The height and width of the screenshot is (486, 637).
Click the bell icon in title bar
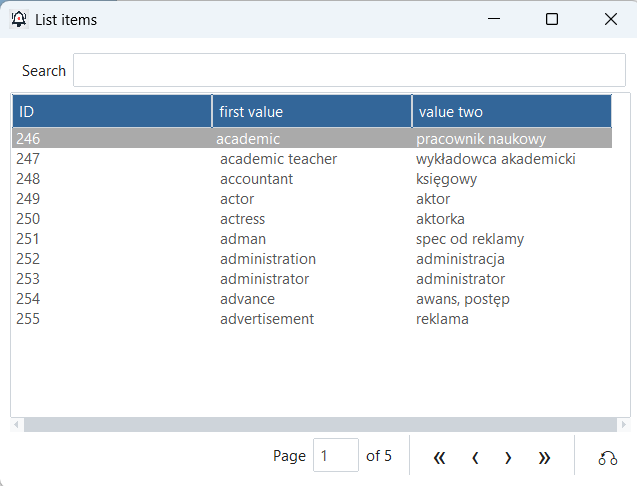18,19
